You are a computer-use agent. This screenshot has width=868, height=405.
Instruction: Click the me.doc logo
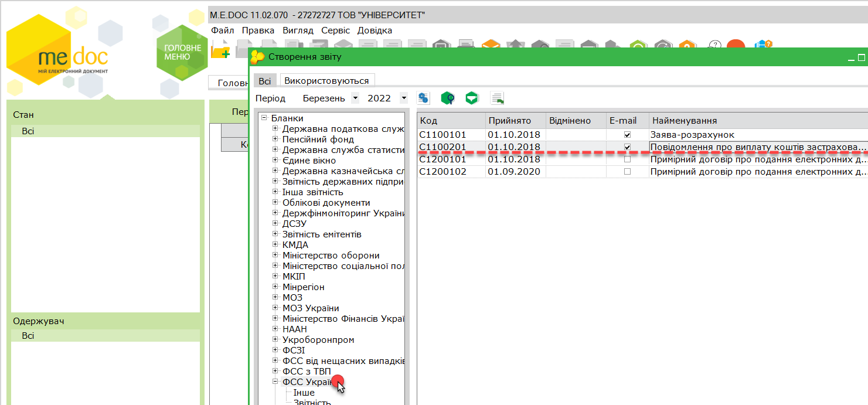coord(73,58)
